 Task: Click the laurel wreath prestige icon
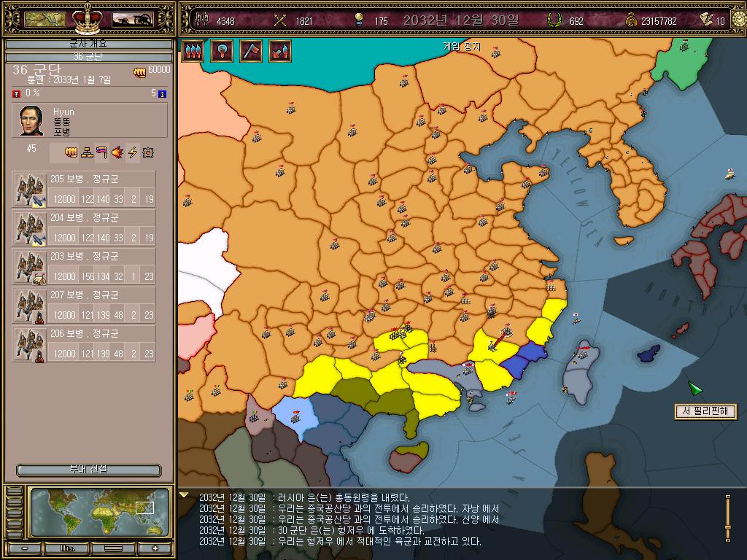click(x=554, y=20)
